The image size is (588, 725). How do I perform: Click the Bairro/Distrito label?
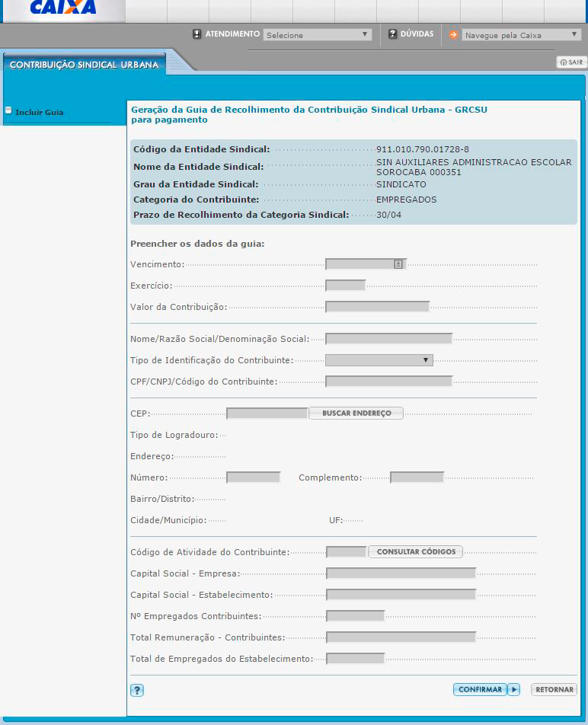tap(162, 499)
